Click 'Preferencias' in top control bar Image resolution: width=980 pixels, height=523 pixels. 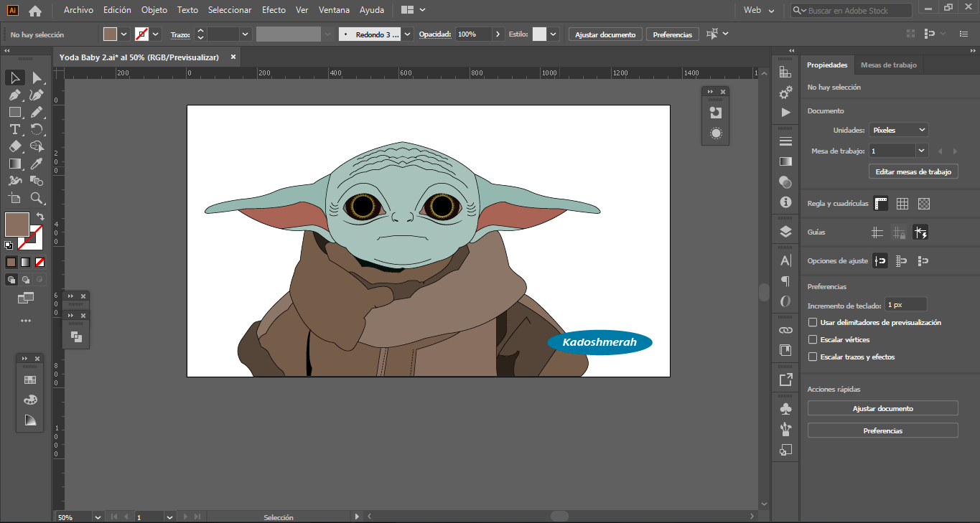(x=673, y=34)
